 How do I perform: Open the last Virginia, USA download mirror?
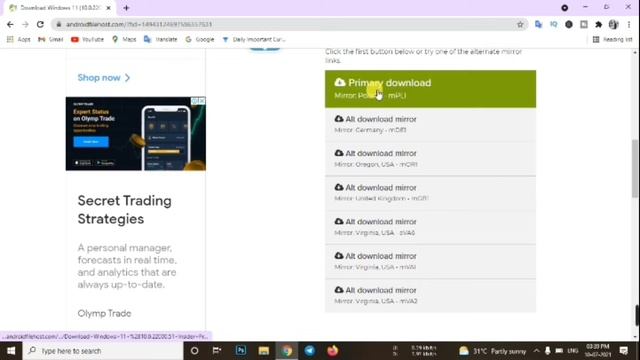pos(430,296)
